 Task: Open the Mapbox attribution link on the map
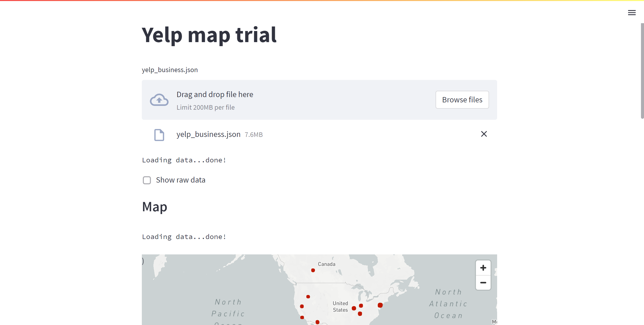(x=494, y=322)
